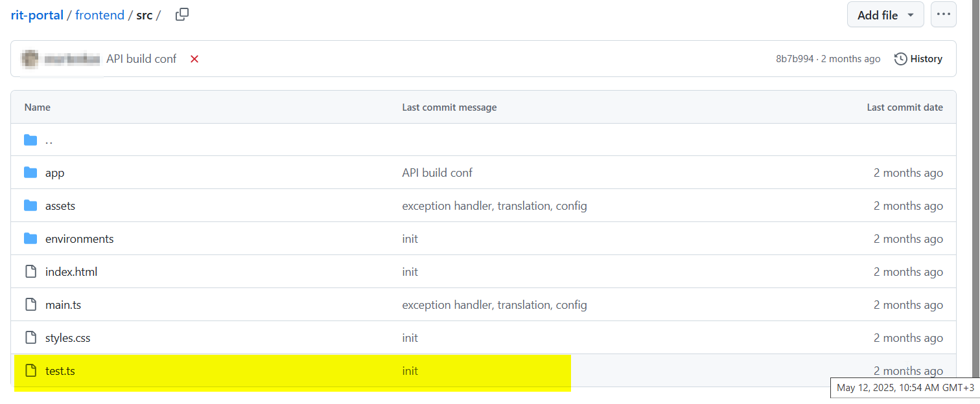Click the History button
Image resolution: width=980 pixels, height=404 pixels.
click(x=918, y=59)
